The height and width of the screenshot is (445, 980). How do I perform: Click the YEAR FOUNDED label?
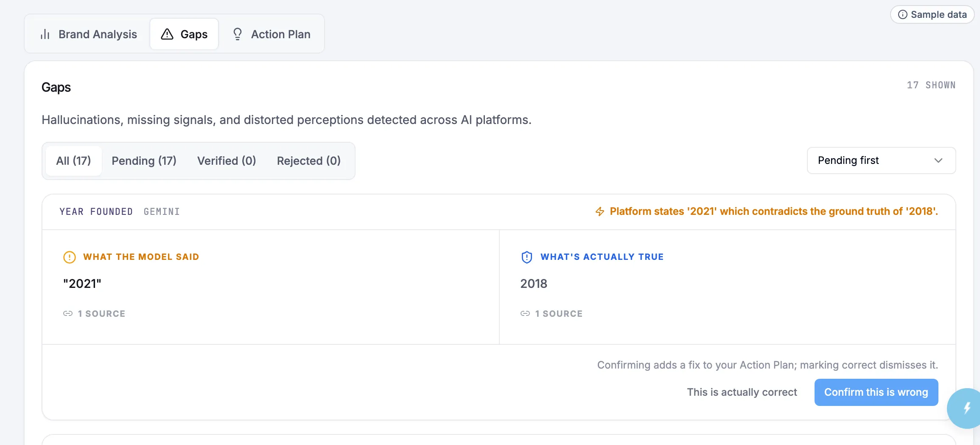coord(96,211)
